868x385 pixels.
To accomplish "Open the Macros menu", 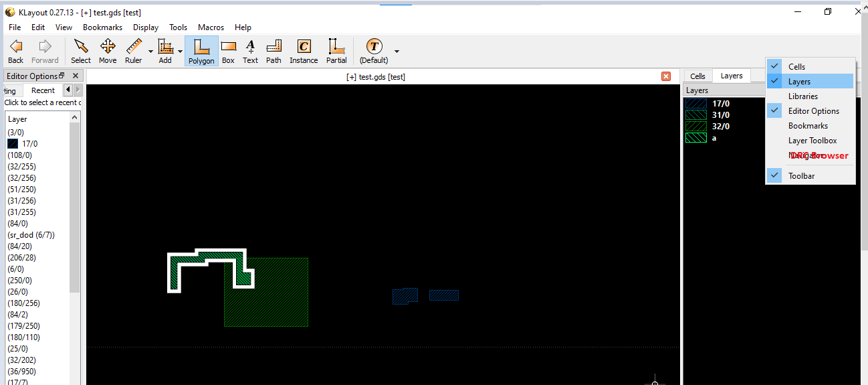I will 211,27.
